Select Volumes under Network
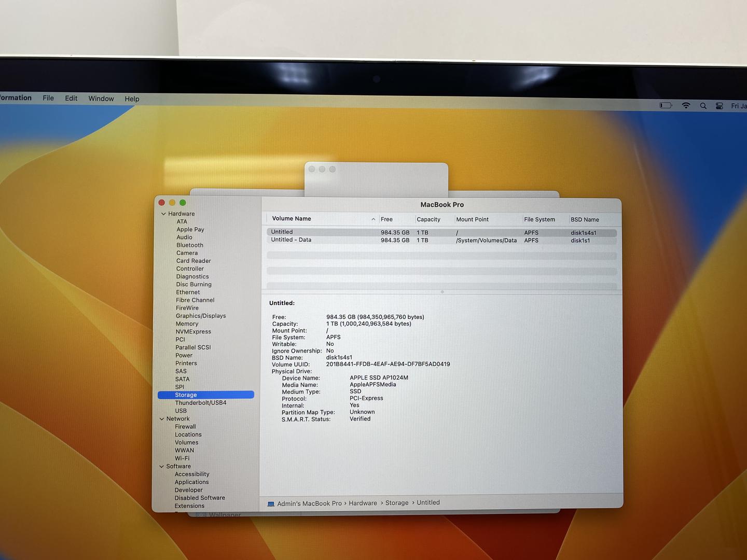Viewport: 747px width, 560px height. click(187, 442)
